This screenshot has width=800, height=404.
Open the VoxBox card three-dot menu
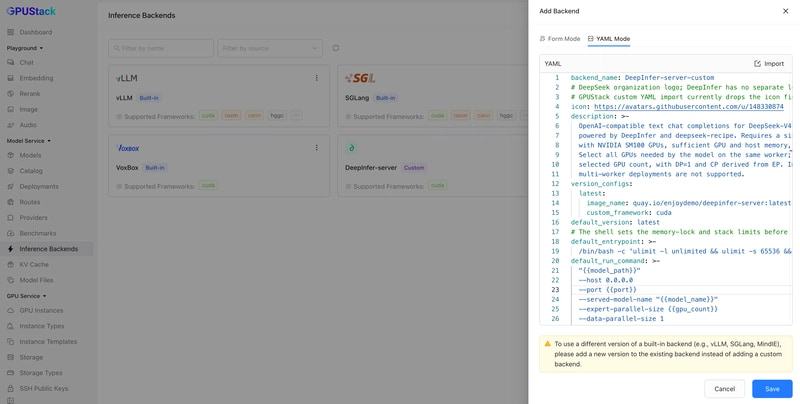pos(316,147)
